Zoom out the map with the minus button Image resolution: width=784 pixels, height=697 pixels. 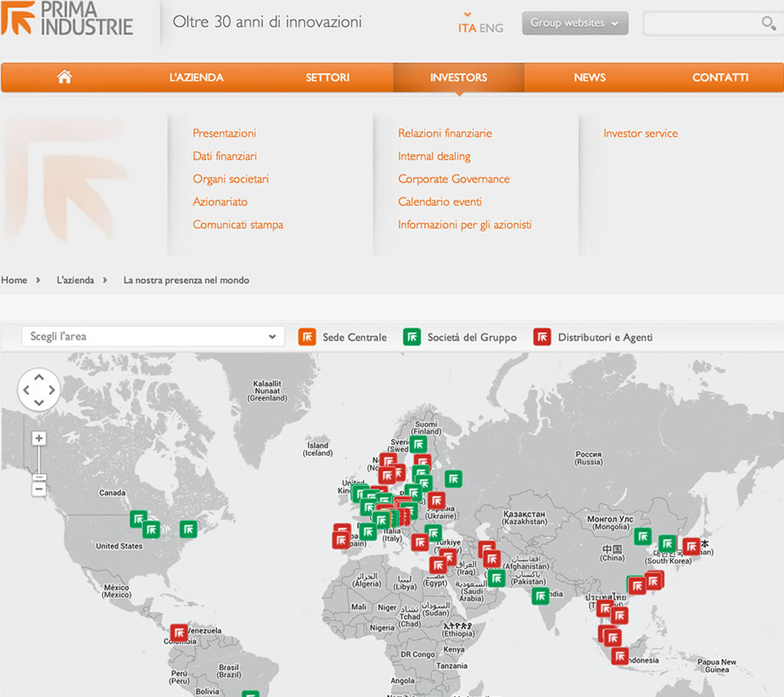pos(39,489)
